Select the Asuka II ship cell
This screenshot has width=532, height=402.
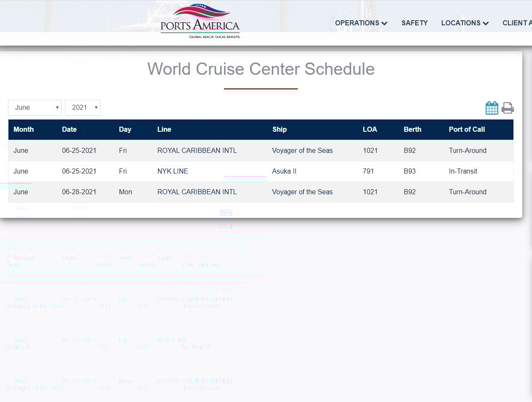click(284, 171)
